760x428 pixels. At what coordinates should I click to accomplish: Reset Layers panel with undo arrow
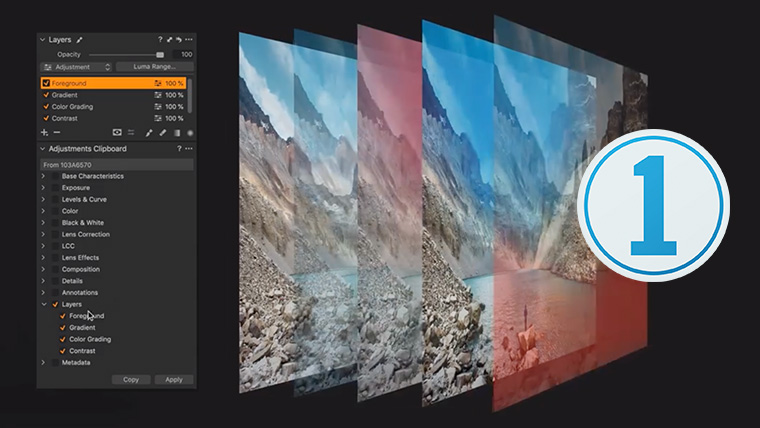pos(179,40)
